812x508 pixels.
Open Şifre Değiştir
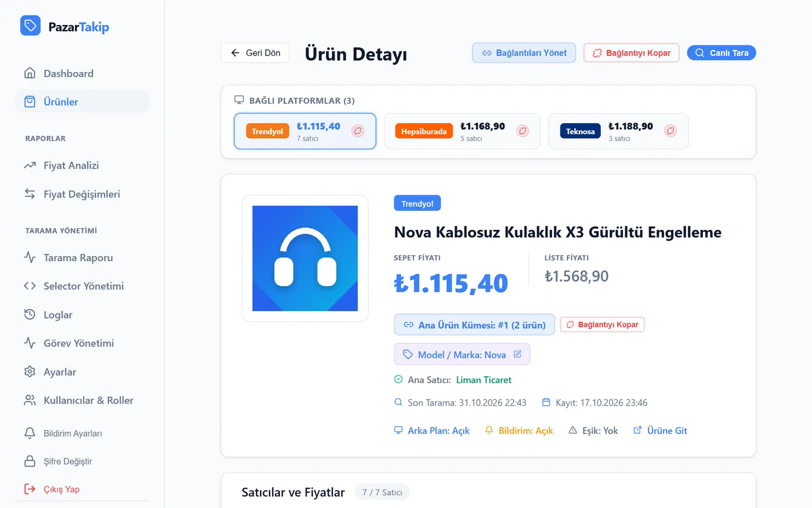82,461
